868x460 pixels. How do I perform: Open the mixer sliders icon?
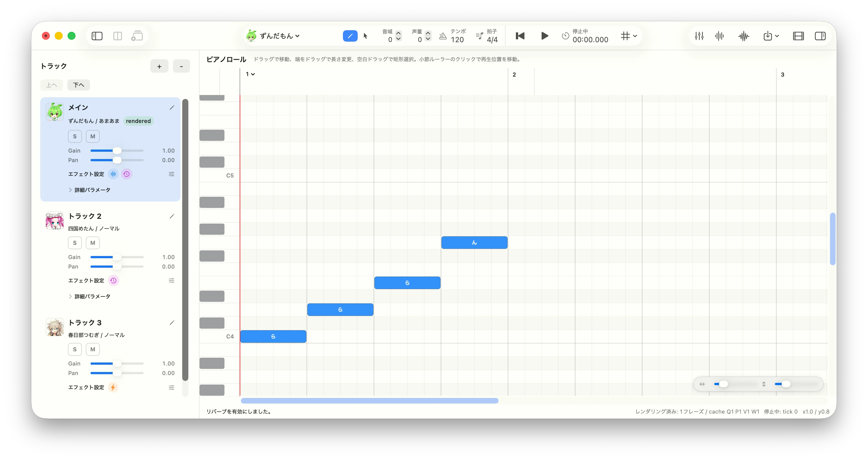(699, 36)
